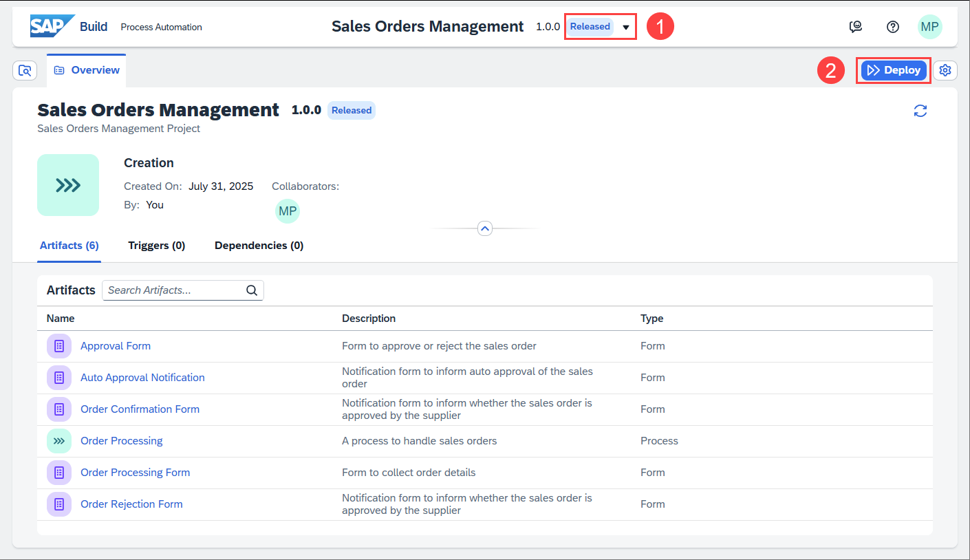Click the 1.0.0 version beside the overview title
Image resolution: width=970 pixels, height=560 pixels.
pyautogui.click(x=306, y=110)
